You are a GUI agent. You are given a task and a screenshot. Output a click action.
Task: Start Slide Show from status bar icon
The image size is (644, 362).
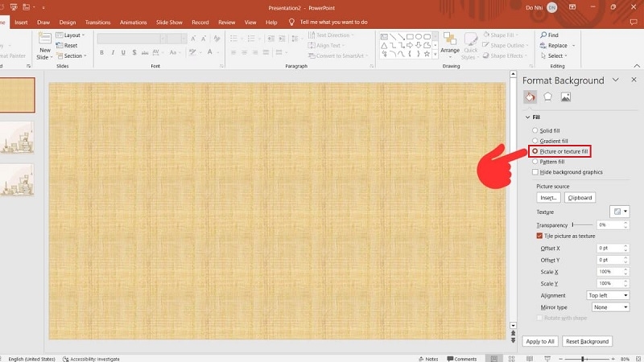(x=547, y=359)
